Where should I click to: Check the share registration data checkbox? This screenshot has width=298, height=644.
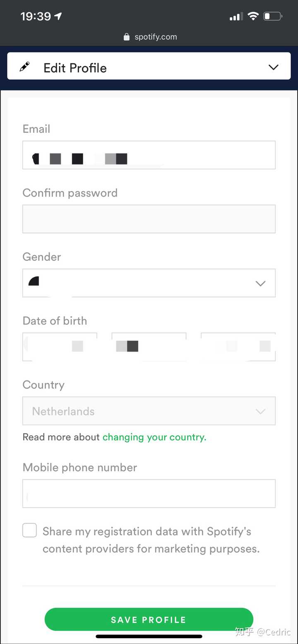coord(29,530)
